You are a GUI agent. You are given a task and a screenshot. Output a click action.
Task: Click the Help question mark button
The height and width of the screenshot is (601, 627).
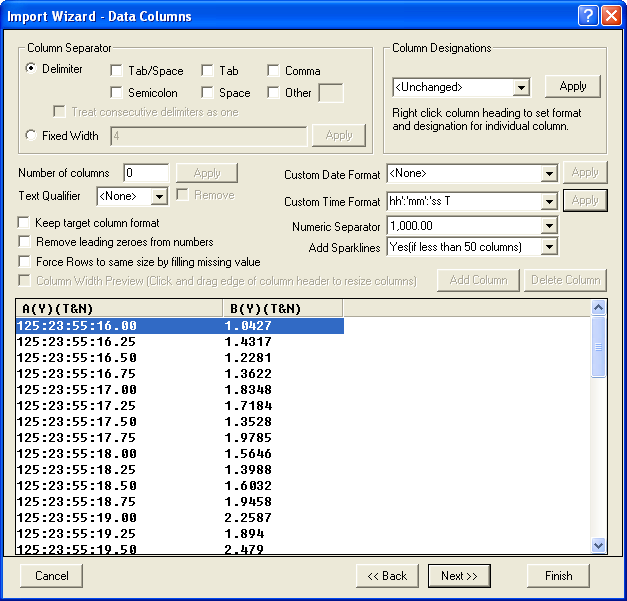tap(588, 16)
